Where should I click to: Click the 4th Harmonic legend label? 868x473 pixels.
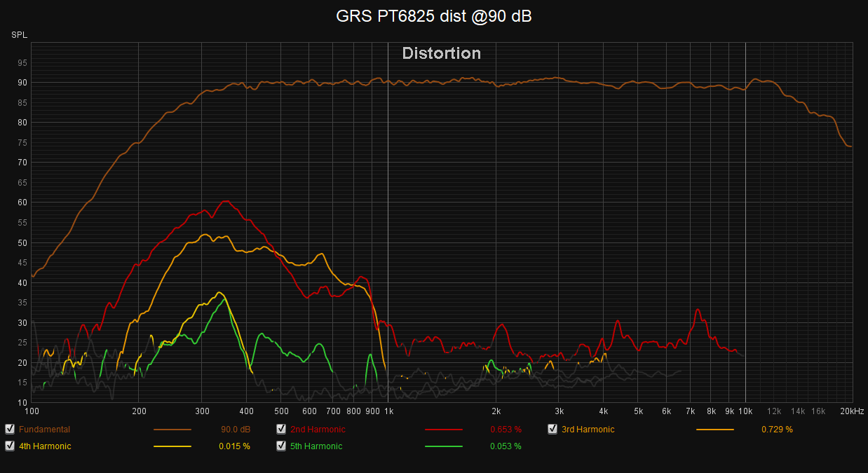(x=45, y=446)
